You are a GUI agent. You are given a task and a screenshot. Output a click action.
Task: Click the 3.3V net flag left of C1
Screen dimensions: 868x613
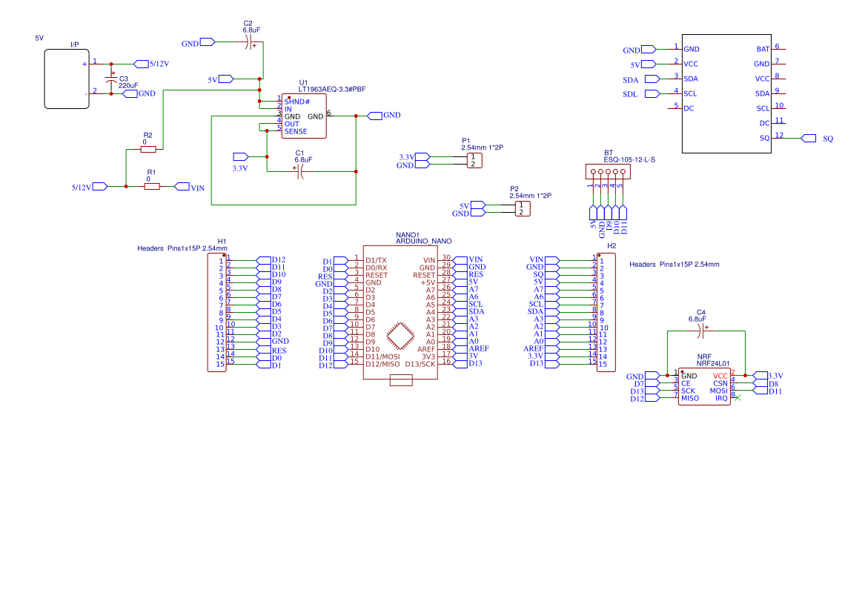point(241,156)
